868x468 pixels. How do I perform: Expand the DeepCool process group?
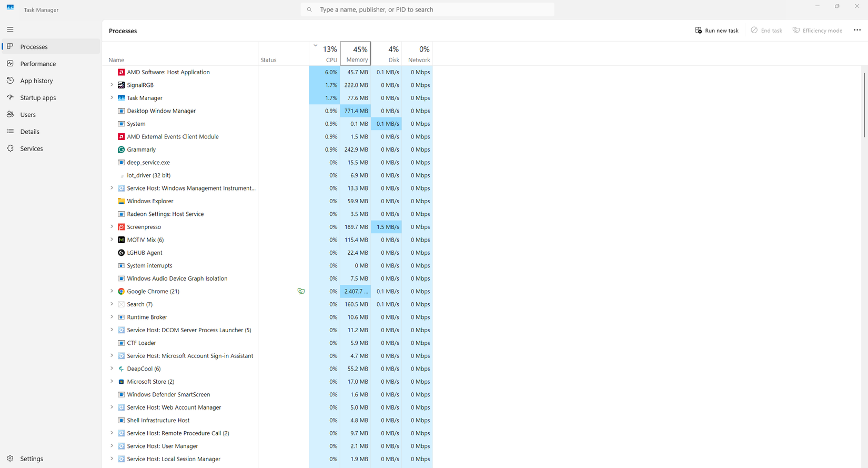coord(112,369)
